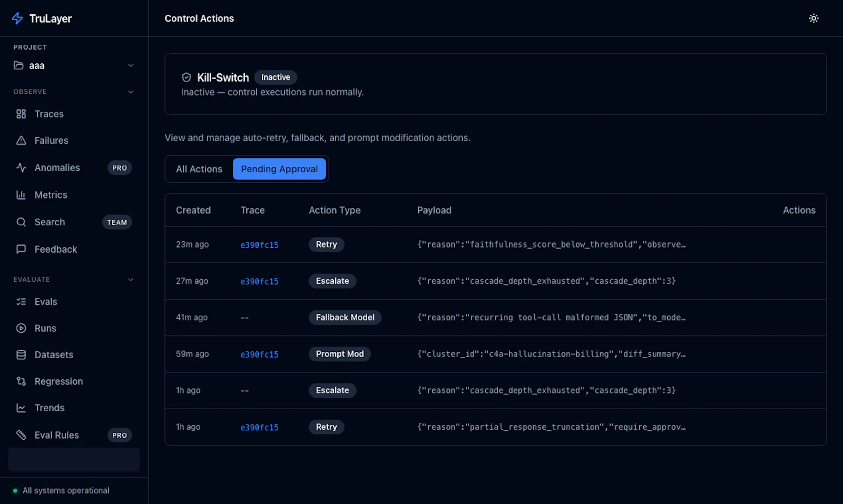Click the project folder icon
The height and width of the screenshot is (504, 843).
(18, 65)
